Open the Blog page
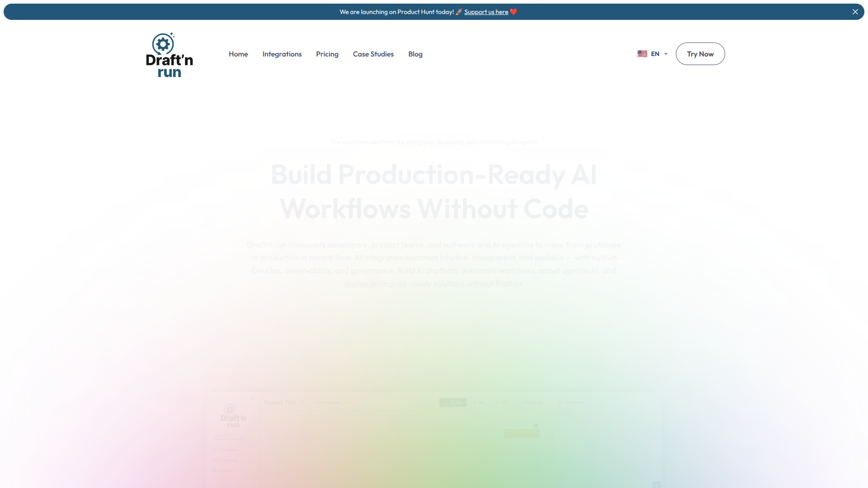 pyautogui.click(x=415, y=54)
